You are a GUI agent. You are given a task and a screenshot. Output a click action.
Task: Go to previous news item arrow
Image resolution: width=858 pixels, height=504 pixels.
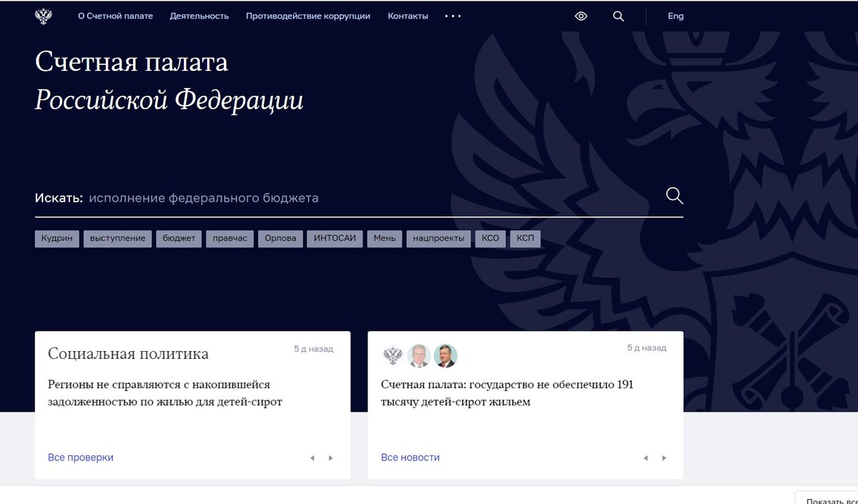pyautogui.click(x=645, y=458)
